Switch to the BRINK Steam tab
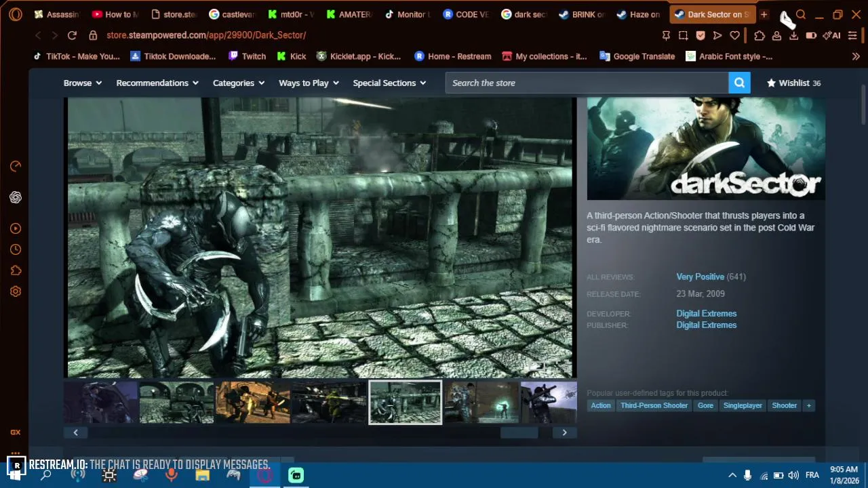The width and height of the screenshot is (868, 488). (x=582, y=14)
